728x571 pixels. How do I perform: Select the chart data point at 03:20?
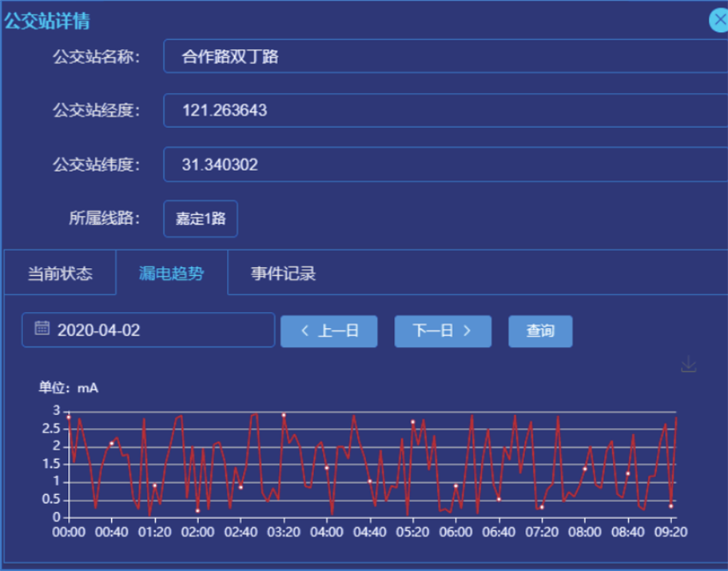284,415
